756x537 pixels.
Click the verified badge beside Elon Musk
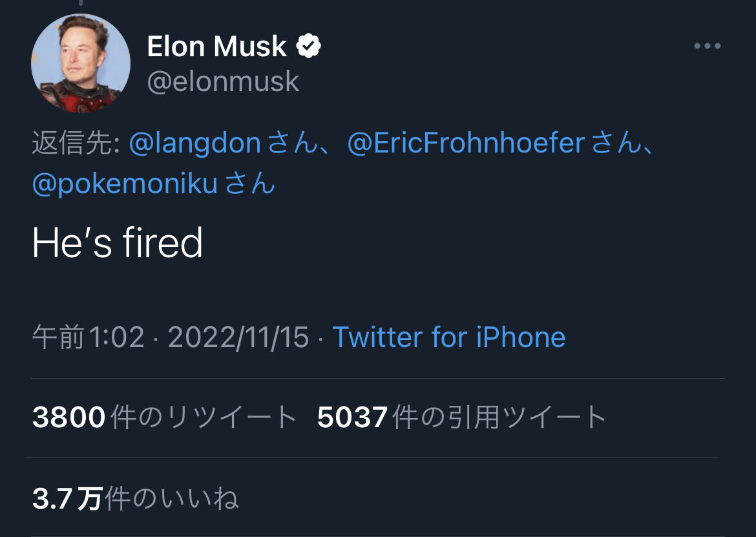coord(309,47)
